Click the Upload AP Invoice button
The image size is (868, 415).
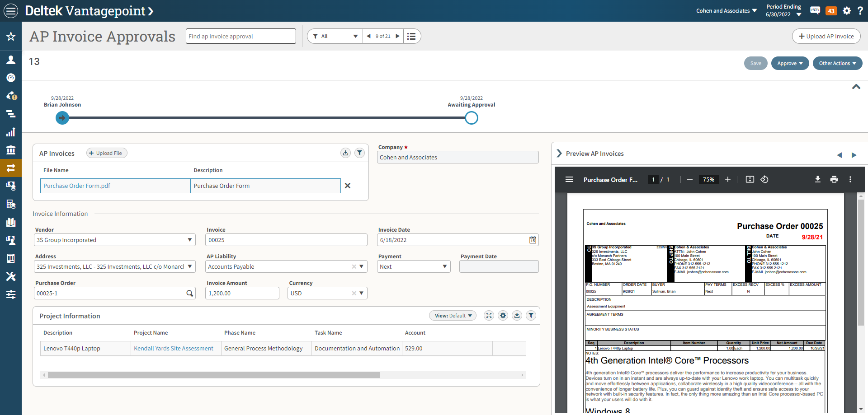(x=826, y=36)
